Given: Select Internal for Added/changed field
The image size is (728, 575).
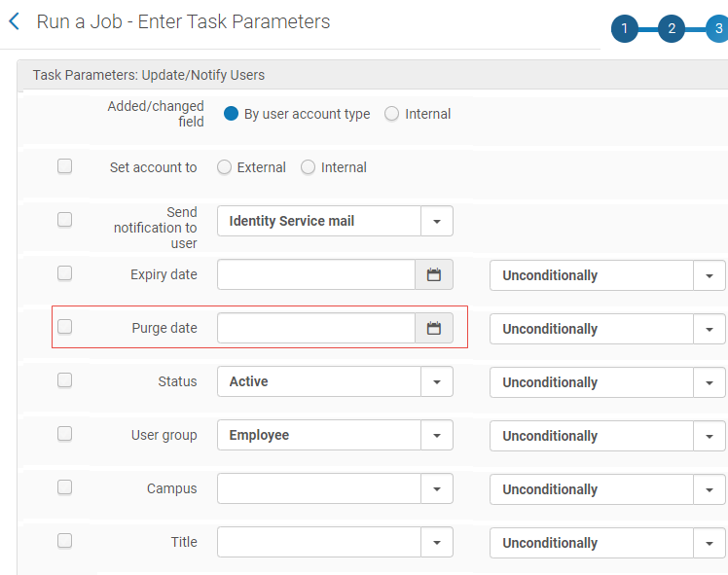Looking at the screenshot, I should pyautogui.click(x=391, y=114).
